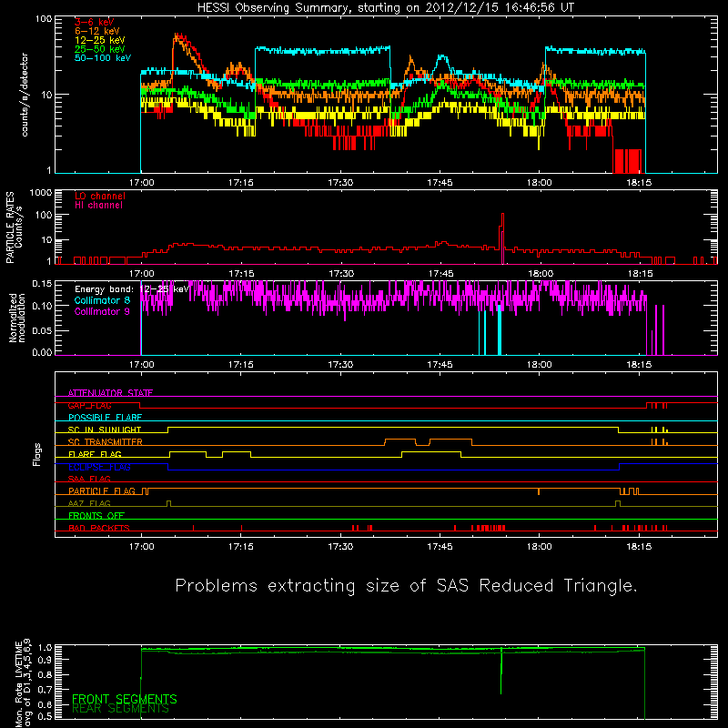
Task: Click the FLARE_FLAG label
Action: pos(95,454)
